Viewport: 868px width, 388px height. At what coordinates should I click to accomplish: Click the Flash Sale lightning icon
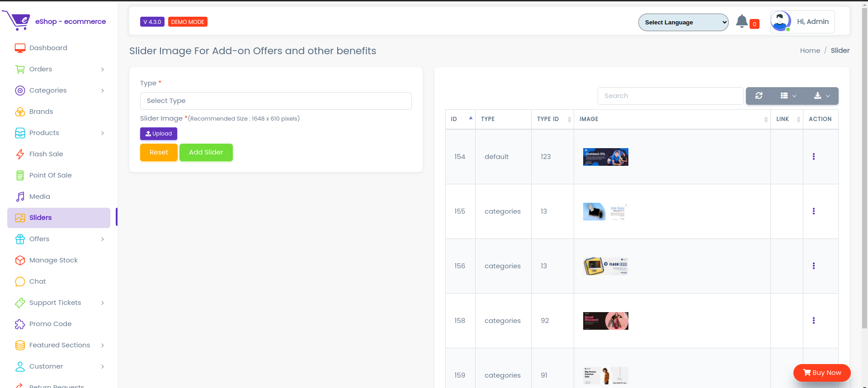tap(20, 154)
